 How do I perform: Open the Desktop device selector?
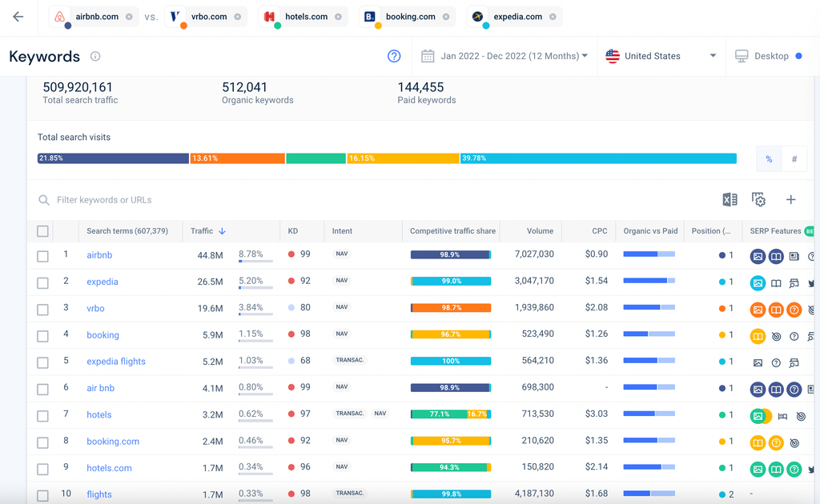click(770, 56)
